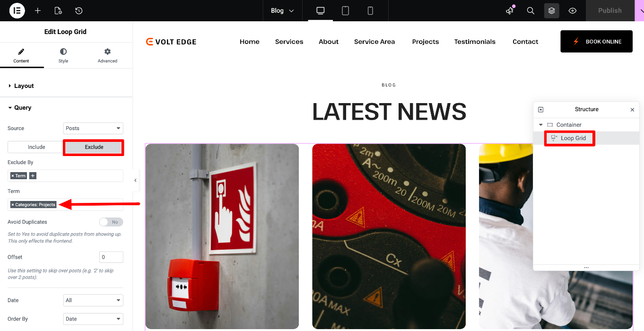
Task: Switch to the Advanced tab
Action: (107, 55)
